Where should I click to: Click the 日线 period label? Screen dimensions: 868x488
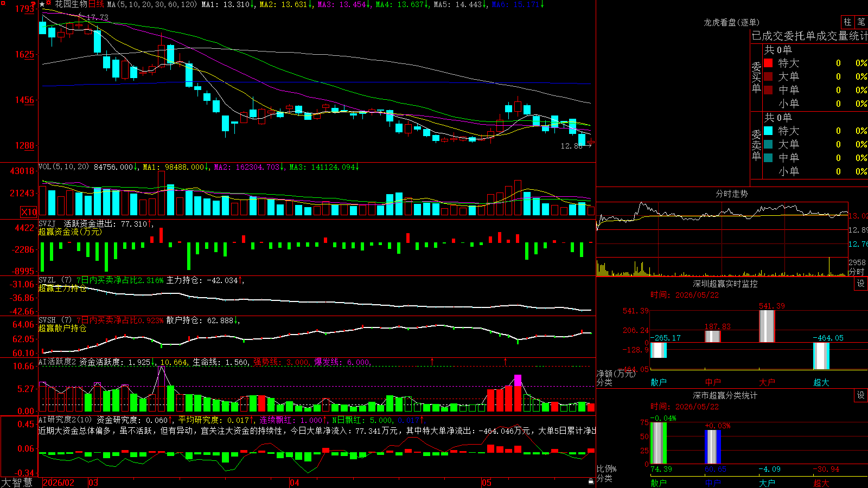tap(96, 4)
